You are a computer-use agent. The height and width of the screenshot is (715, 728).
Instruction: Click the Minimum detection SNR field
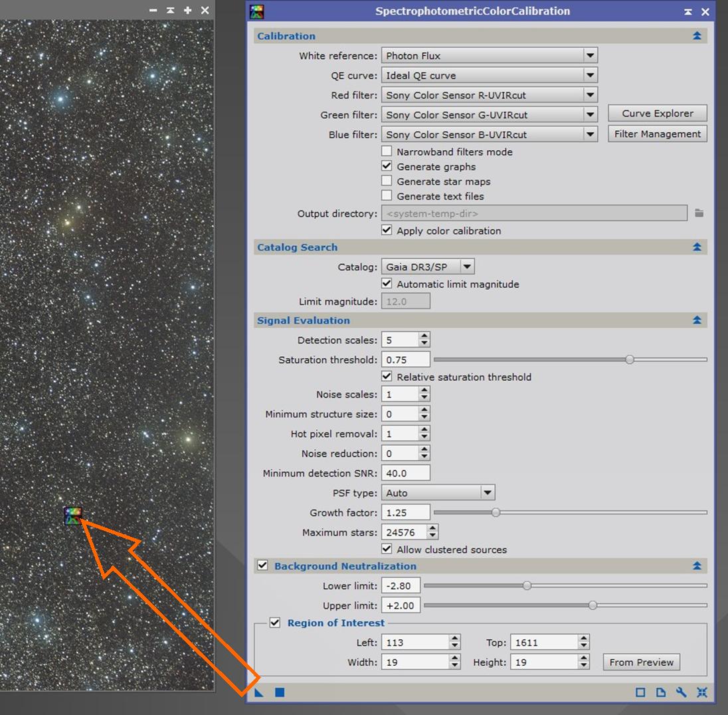coord(405,474)
